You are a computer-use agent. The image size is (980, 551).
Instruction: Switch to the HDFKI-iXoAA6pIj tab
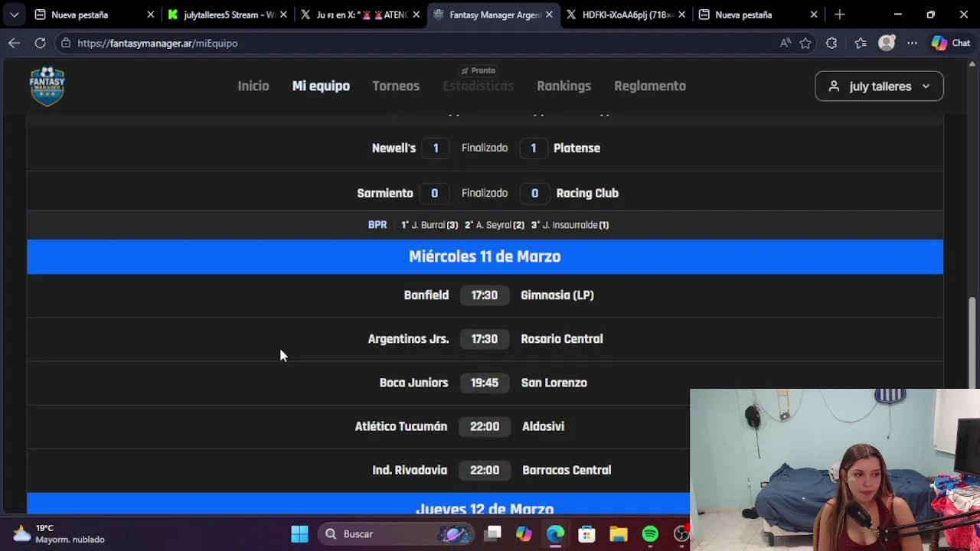click(624, 15)
